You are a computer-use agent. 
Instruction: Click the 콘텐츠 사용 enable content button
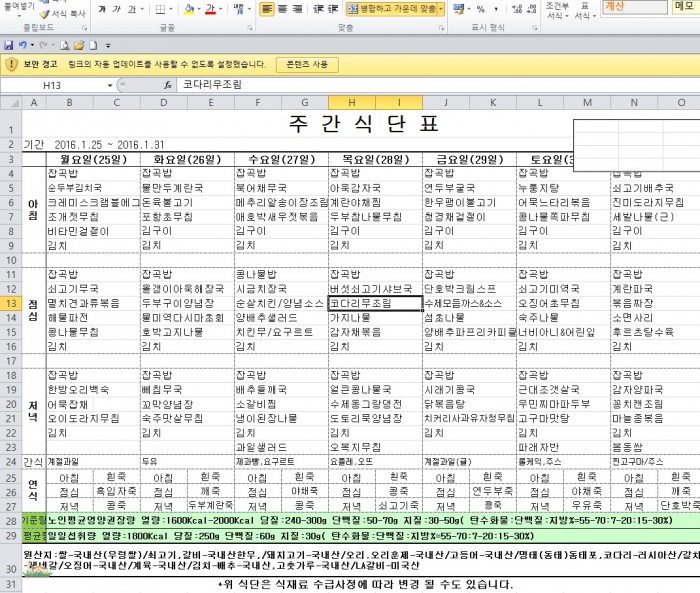[307, 64]
